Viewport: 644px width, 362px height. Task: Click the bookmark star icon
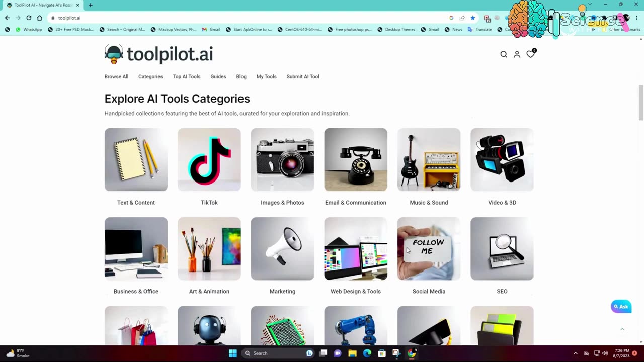point(472,18)
